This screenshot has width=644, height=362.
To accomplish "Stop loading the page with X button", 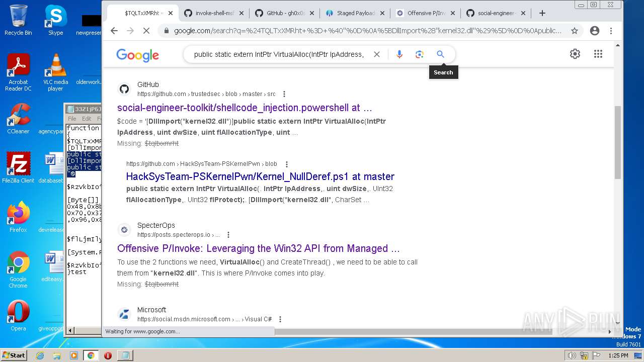I will tap(146, 31).
